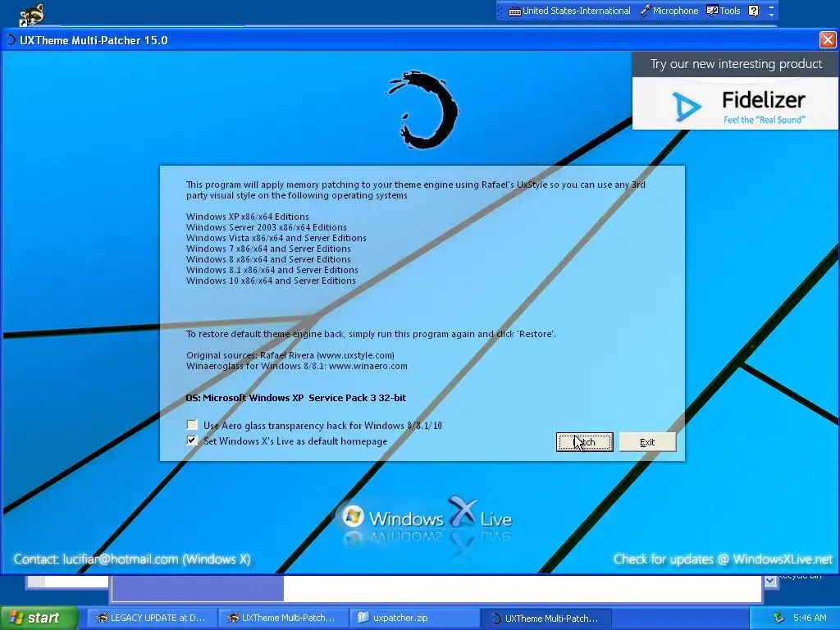
Task: Click the Windows orb in Live logo
Action: (x=353, y=517)
